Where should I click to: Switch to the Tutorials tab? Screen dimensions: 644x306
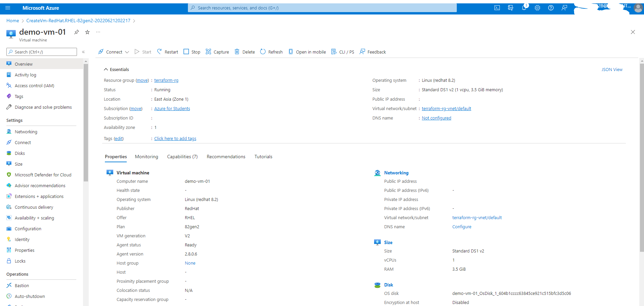tap(263, 157)
